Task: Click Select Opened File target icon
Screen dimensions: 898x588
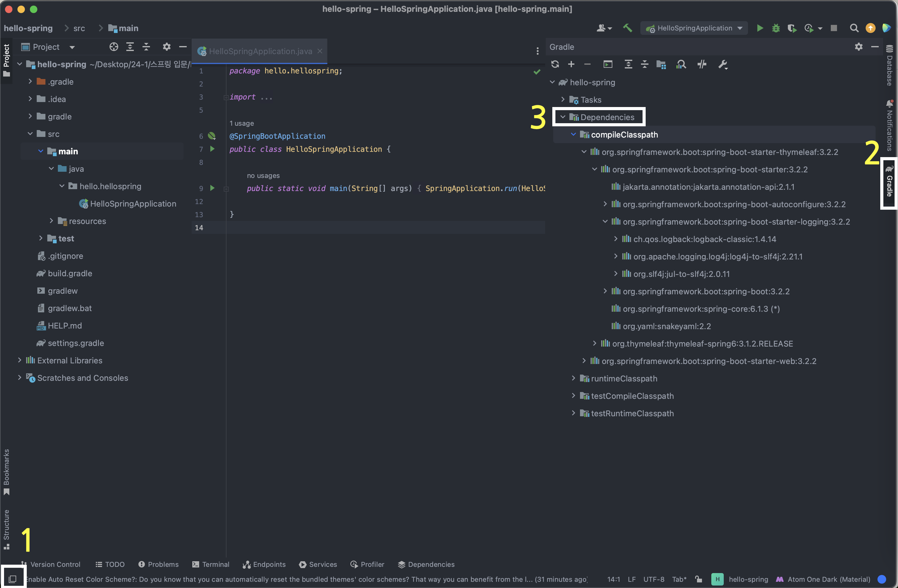Action: tap(114, 47)
